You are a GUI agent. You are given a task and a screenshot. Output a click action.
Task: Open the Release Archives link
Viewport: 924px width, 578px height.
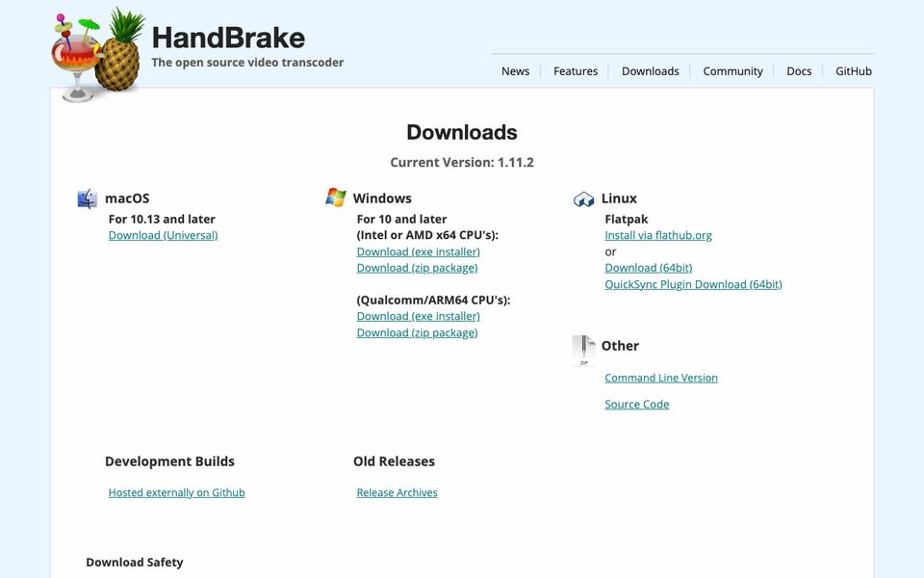(x=398, y=492)
